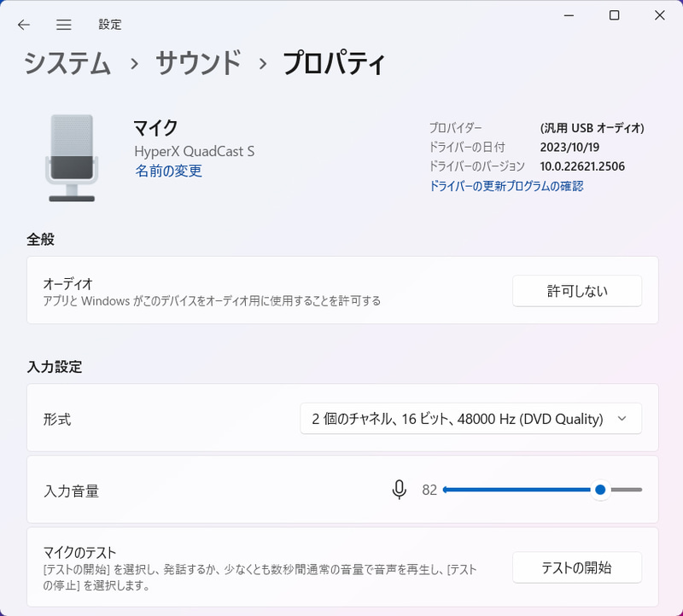Screen dimensions: 683x616
Task: Adjust the 入力音量 slider handle
Action: pos(599,490)
